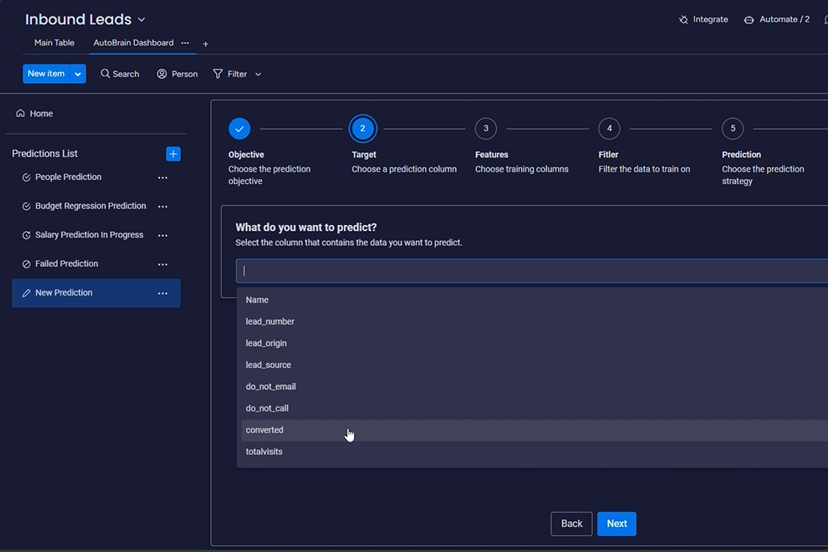Click the Next button

coord(616,524)
